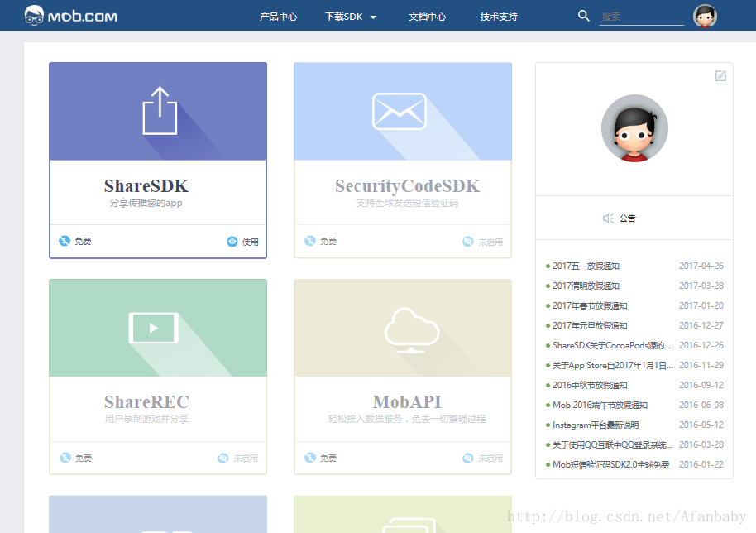Open the Instagram平台最新说明 announcement

596,425
